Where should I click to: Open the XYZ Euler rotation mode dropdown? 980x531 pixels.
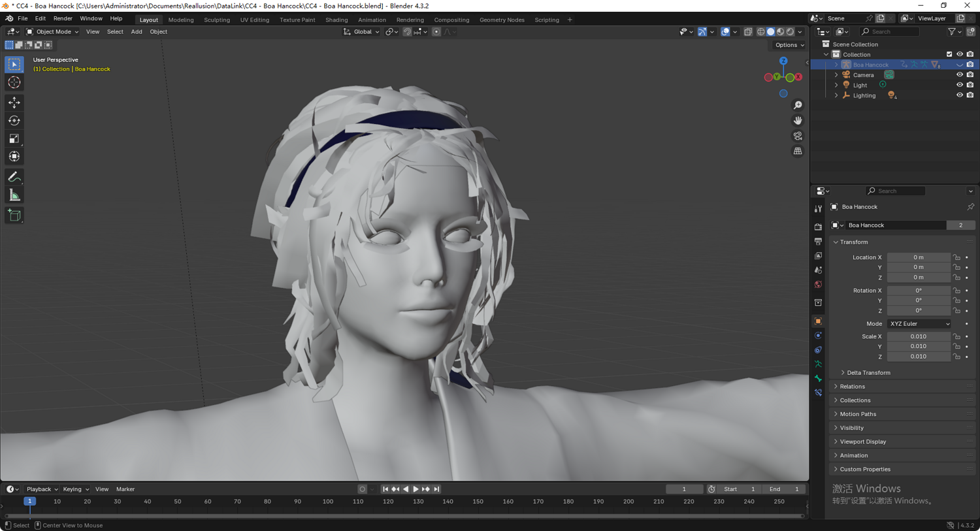(x=919, y=324)
